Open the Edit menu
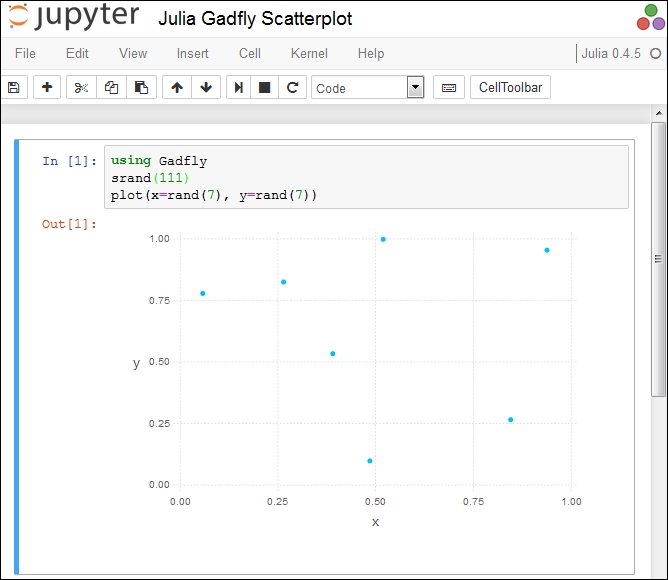The height and width of the screenshot is (580, 668). [x=77, y=54]
